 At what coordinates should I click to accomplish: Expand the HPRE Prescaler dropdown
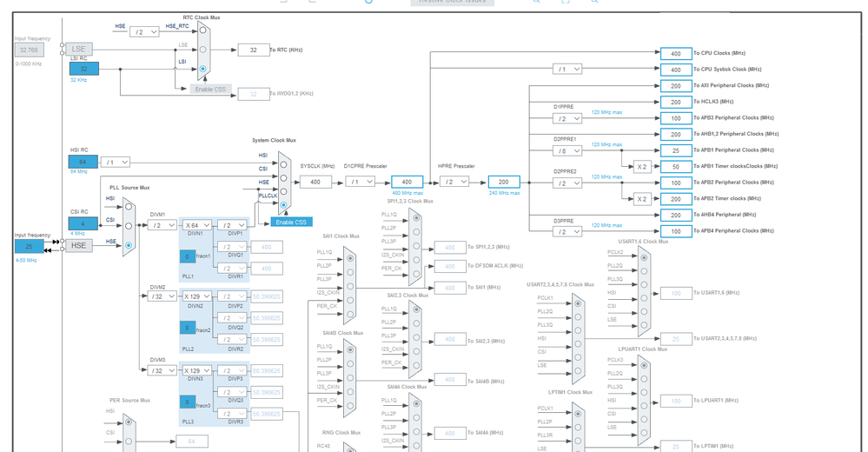(x=454, y=182)
